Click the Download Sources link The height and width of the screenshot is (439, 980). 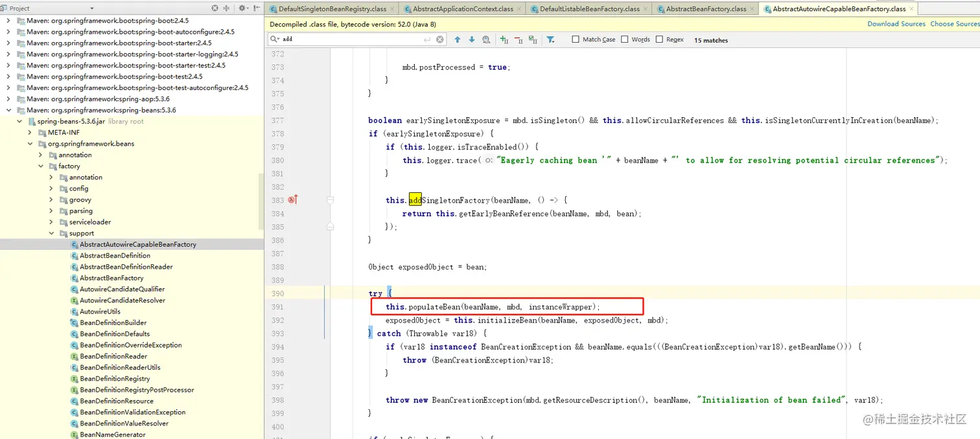click(896, 24)
